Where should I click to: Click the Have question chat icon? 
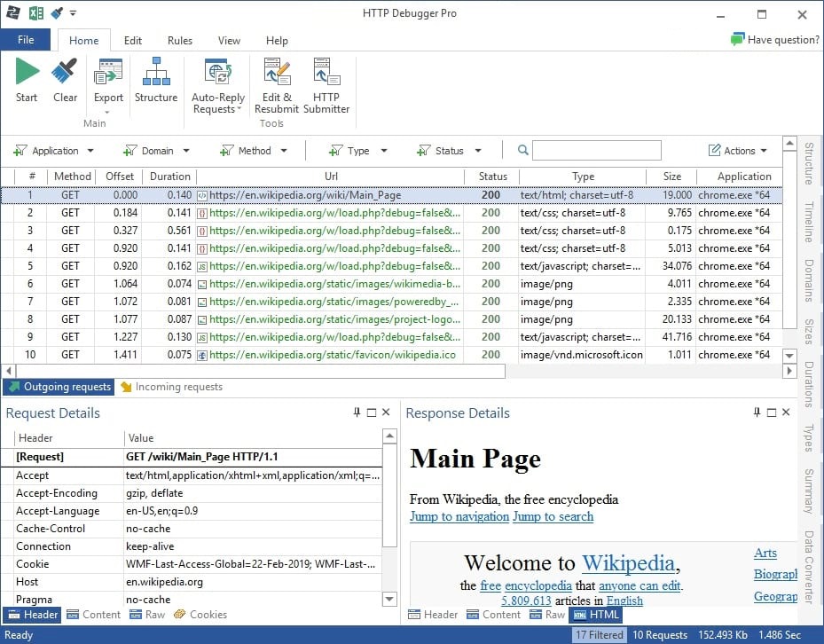pyautogui.click(x=737, y=40)
